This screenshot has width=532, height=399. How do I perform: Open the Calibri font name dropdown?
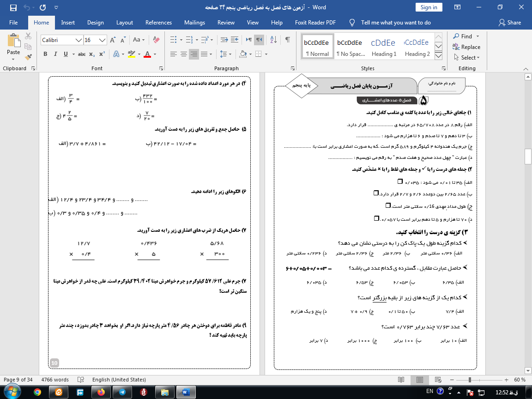(79, 40)
